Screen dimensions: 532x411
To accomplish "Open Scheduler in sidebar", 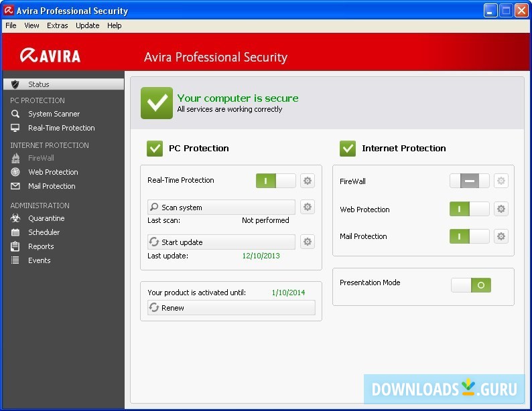I will 44,232.
